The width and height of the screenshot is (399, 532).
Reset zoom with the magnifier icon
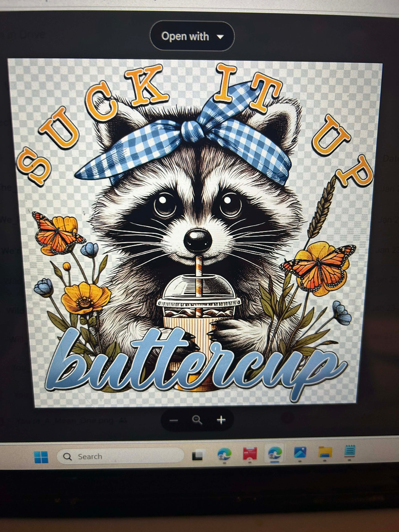(197, 420)
